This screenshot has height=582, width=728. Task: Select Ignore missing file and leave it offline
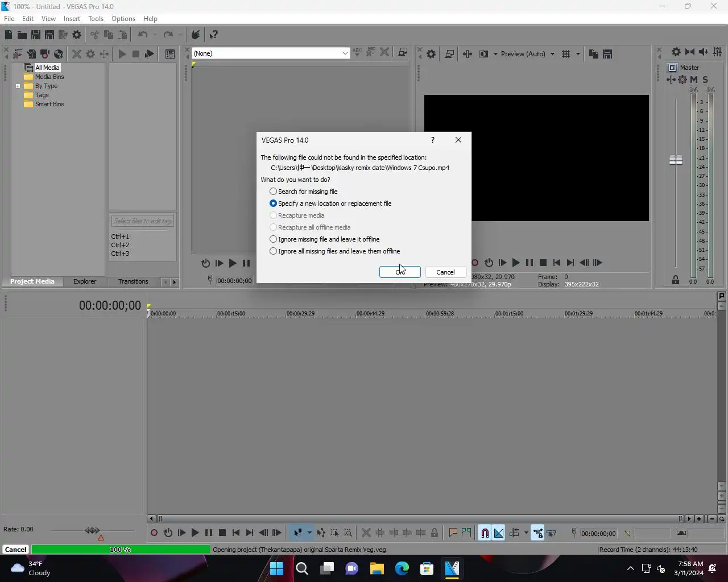[325, 239]
